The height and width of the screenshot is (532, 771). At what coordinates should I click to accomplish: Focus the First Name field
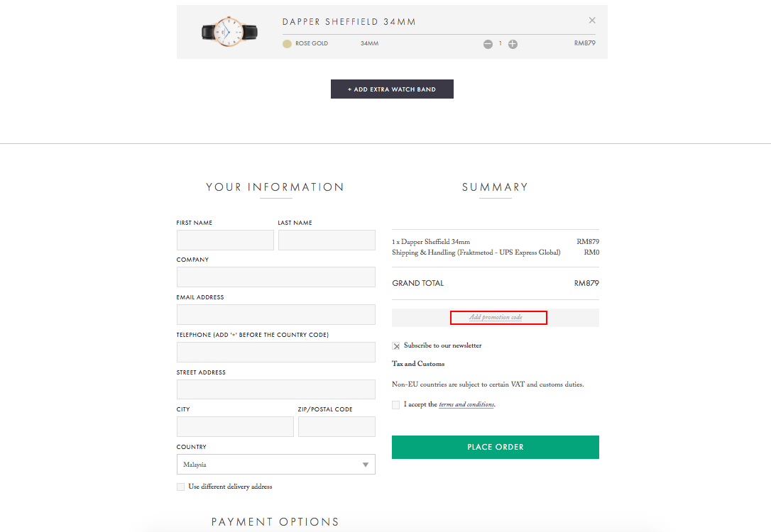click(x=225, y=240)
